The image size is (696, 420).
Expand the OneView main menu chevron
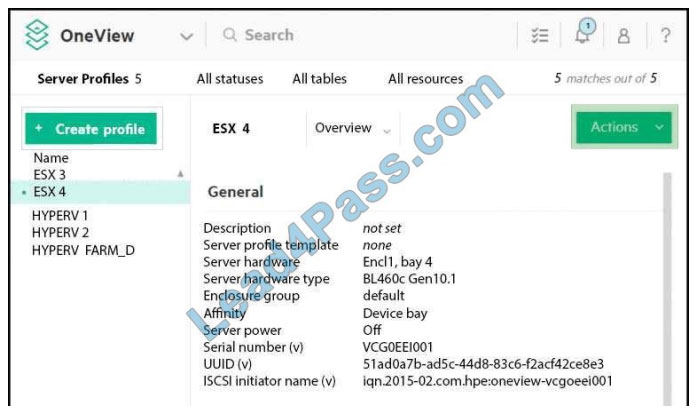click(x=186, y=36)
